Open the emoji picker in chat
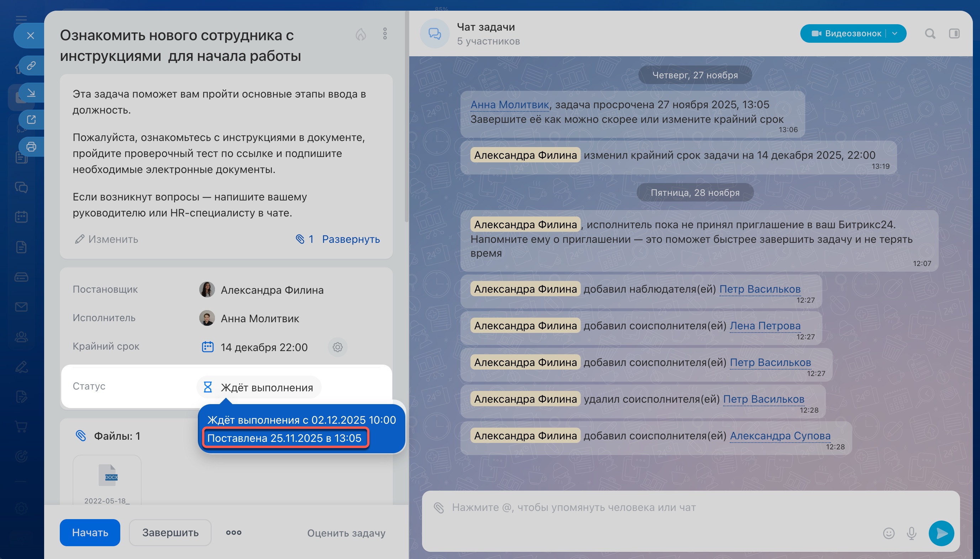980x559 pixels. click(x=888, y=533)
